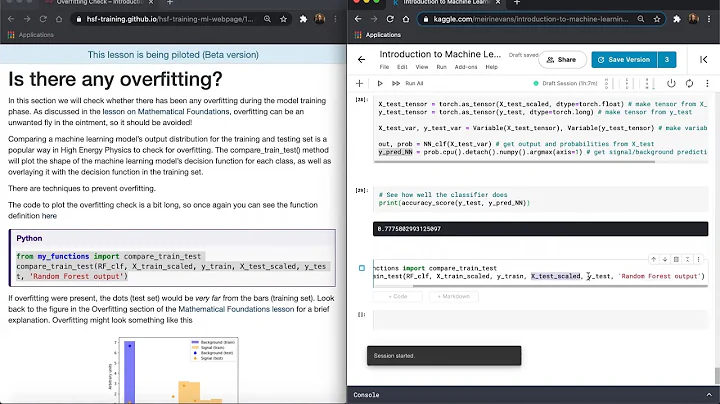Click 'Is there any overfitting?' heading

[x=115, y=79]
